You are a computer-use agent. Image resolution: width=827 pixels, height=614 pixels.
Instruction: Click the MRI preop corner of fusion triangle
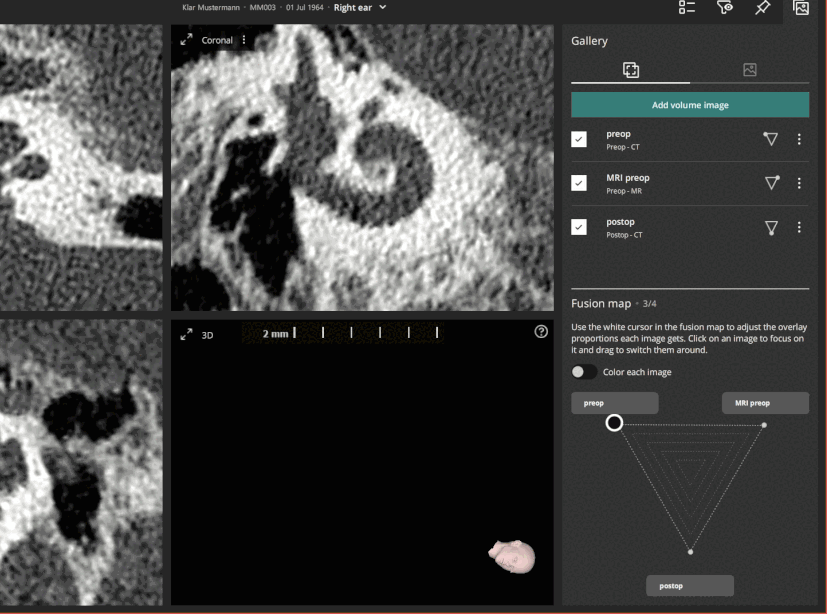764,425
